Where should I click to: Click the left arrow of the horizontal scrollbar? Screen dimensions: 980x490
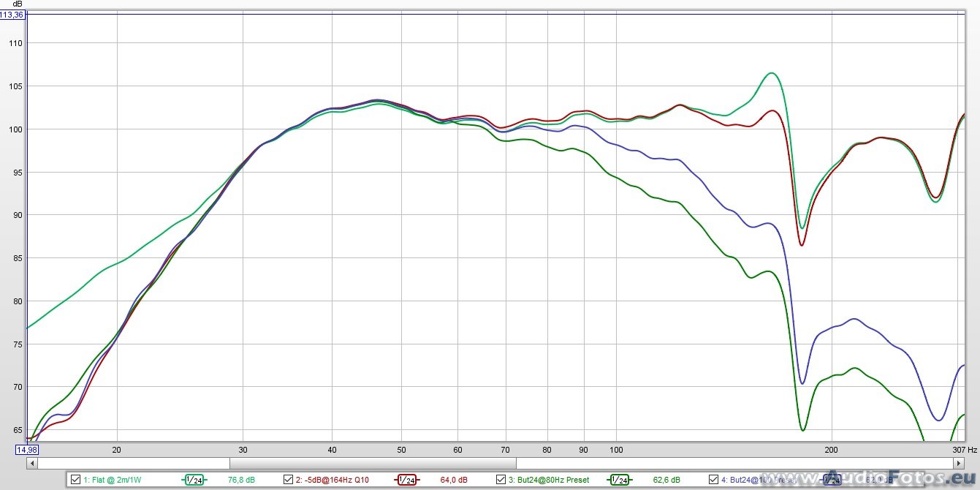(x=32, y=463)
